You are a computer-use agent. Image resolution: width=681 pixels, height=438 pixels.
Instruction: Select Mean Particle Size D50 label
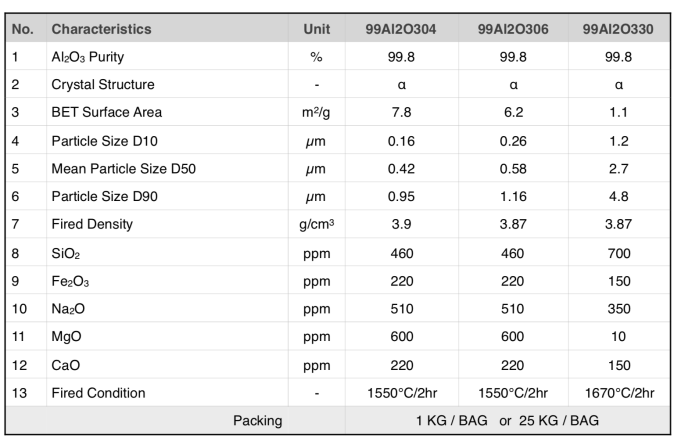(123, 169)
